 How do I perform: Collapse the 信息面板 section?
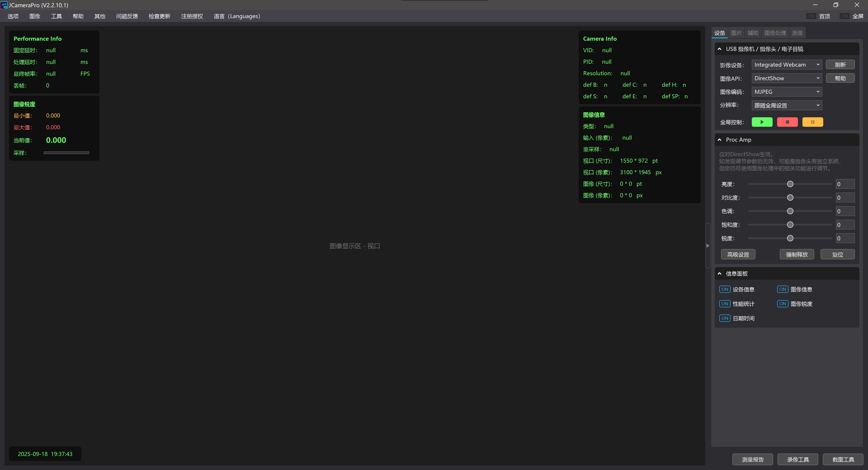pos(719,274)
